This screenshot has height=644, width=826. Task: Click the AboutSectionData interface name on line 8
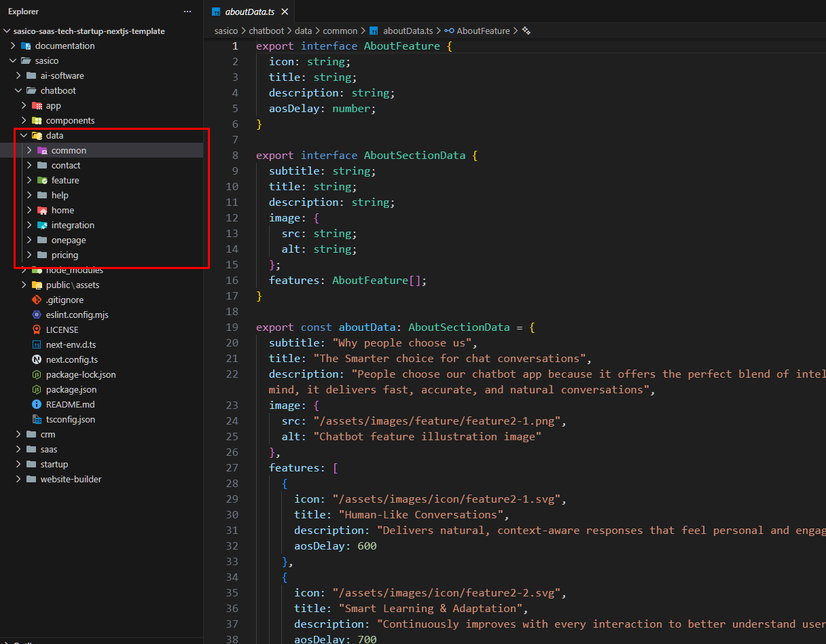(x=415, y=155)
